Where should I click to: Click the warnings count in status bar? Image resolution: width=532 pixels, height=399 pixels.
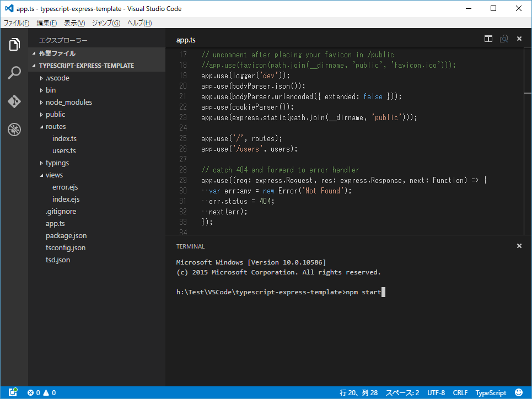pyautogui.click(x=50, y=392)
